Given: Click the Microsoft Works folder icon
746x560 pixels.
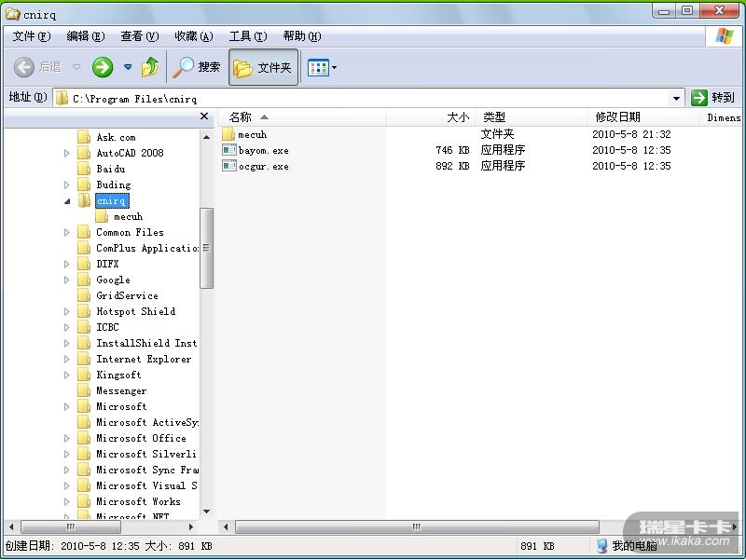Looking at the screenshot, I should (84, 501).
